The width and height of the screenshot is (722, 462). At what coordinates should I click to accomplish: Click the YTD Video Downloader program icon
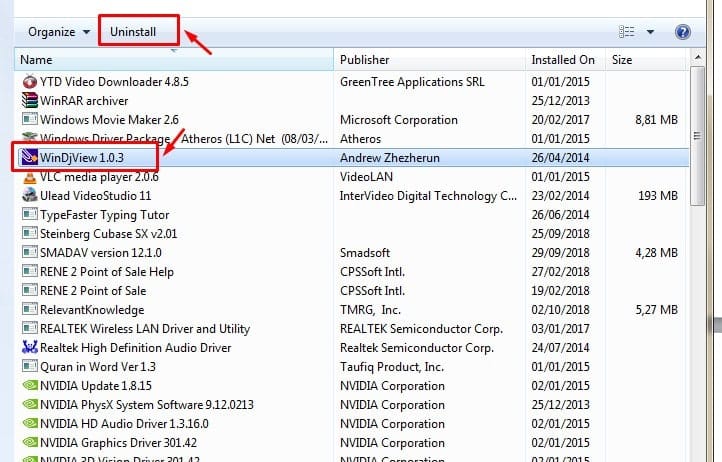[29, 82]
